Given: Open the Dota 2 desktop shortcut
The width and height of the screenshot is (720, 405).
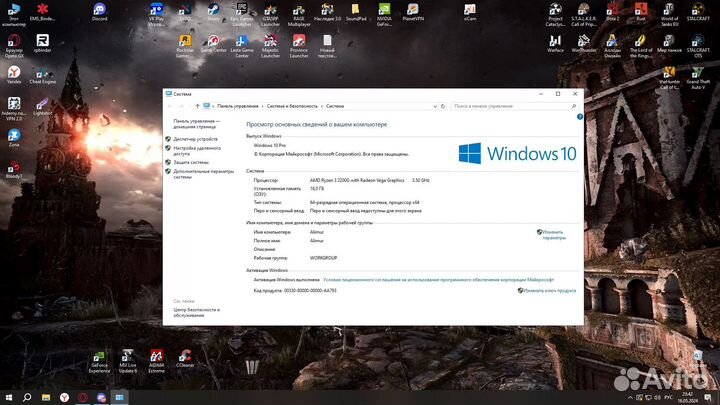Looking at the screenshot, I should (x=613, y=12).
